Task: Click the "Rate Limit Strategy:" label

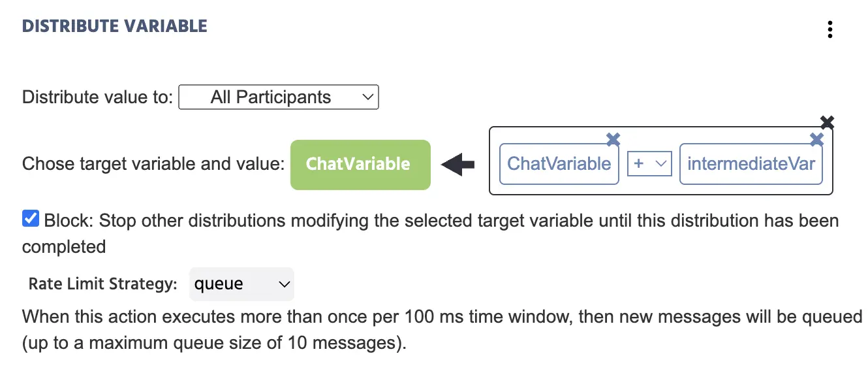Action: tap(102, 284)
